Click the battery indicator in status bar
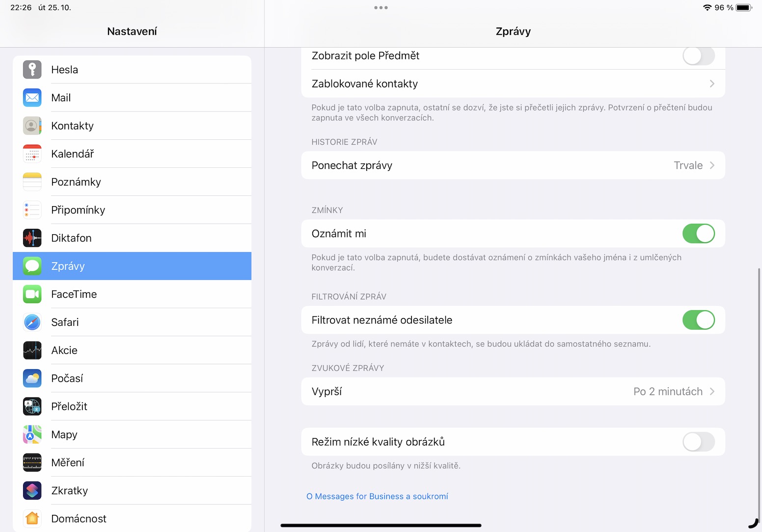This screenshot has height=532, width=762. click(x=744, y=8)
